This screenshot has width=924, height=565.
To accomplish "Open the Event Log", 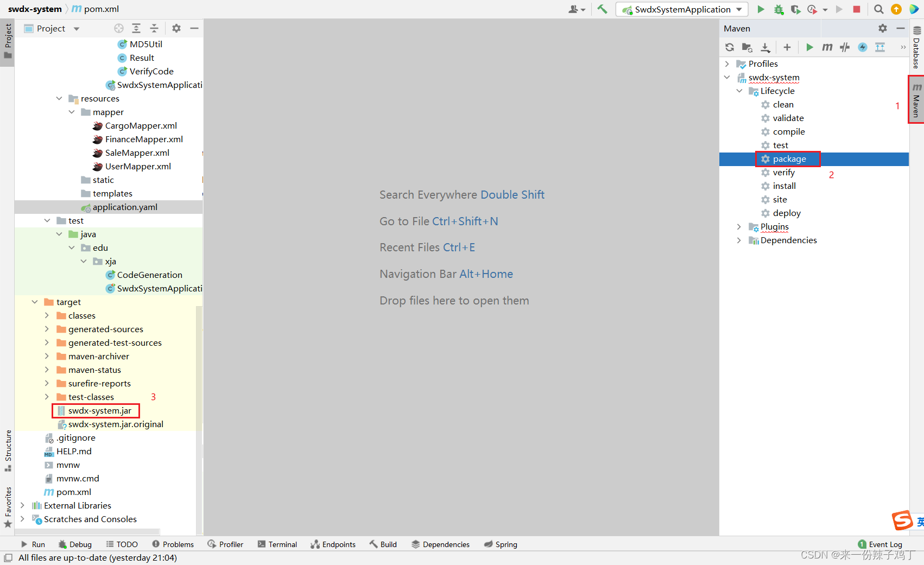I will (880, 544).
